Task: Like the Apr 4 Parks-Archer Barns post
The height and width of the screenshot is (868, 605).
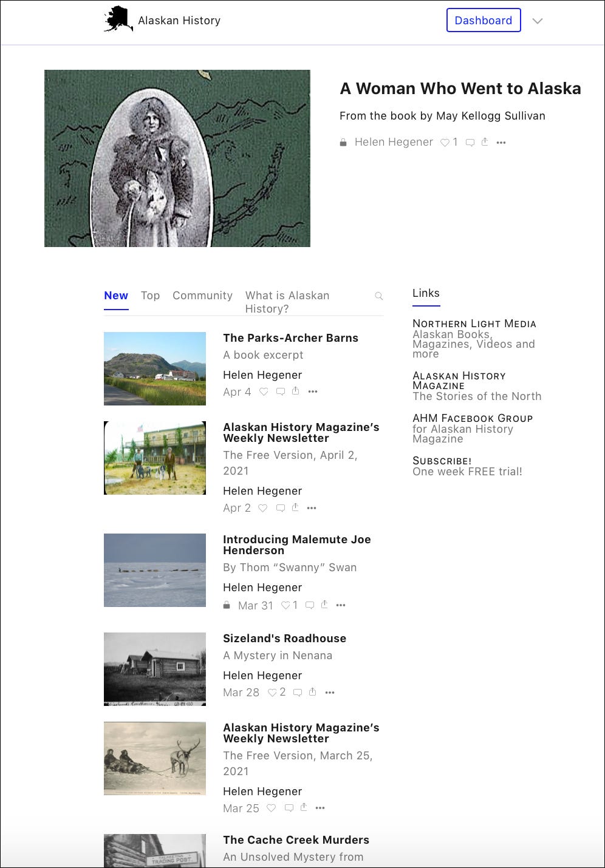Action: point(264,392)
